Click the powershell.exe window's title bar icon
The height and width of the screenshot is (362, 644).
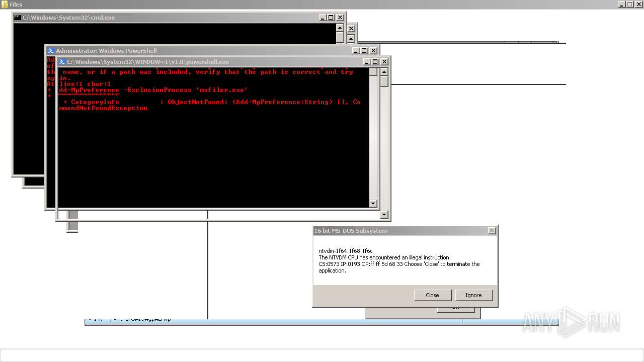click(x=62, y=62)
